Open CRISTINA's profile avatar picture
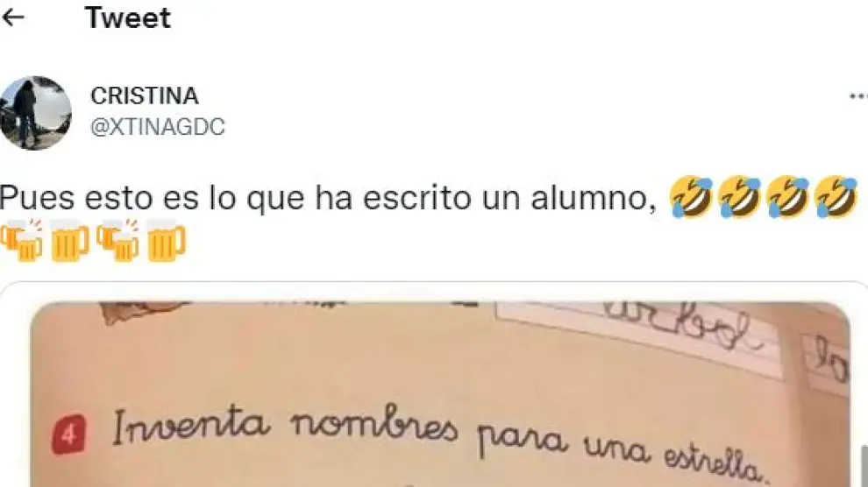868x487 pixels. 35,113
